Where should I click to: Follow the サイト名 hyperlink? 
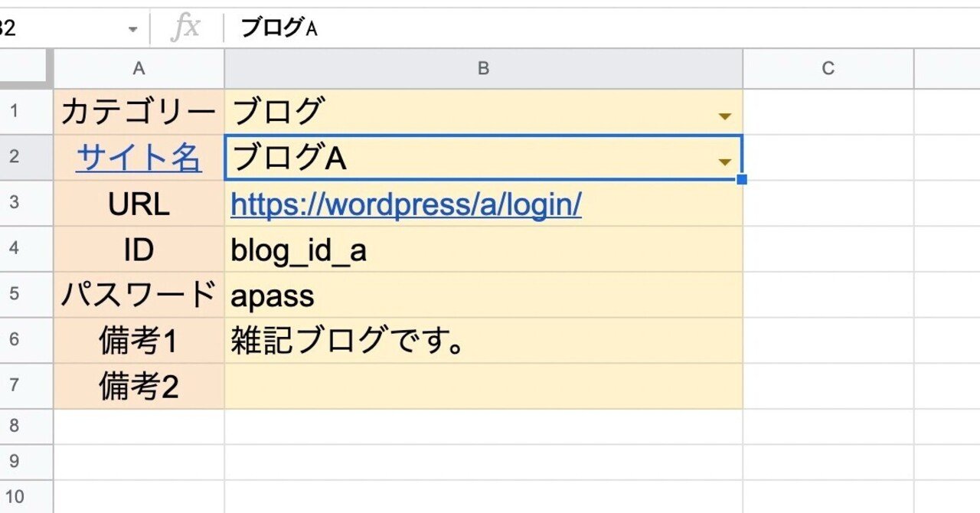(138, 159)
